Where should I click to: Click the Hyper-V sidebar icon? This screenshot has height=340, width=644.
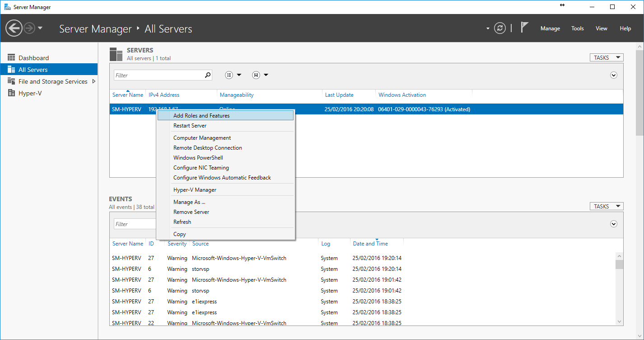pyautogui.click(x=11, y=93)
